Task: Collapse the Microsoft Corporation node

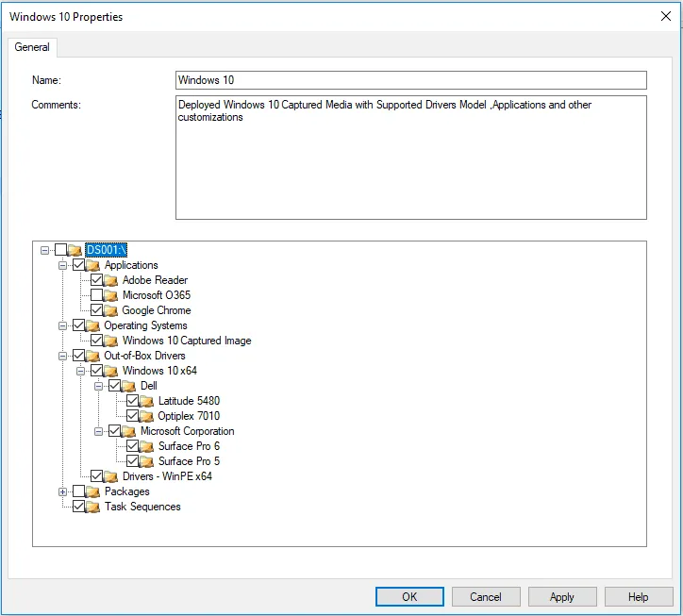Action: [98, 432]
